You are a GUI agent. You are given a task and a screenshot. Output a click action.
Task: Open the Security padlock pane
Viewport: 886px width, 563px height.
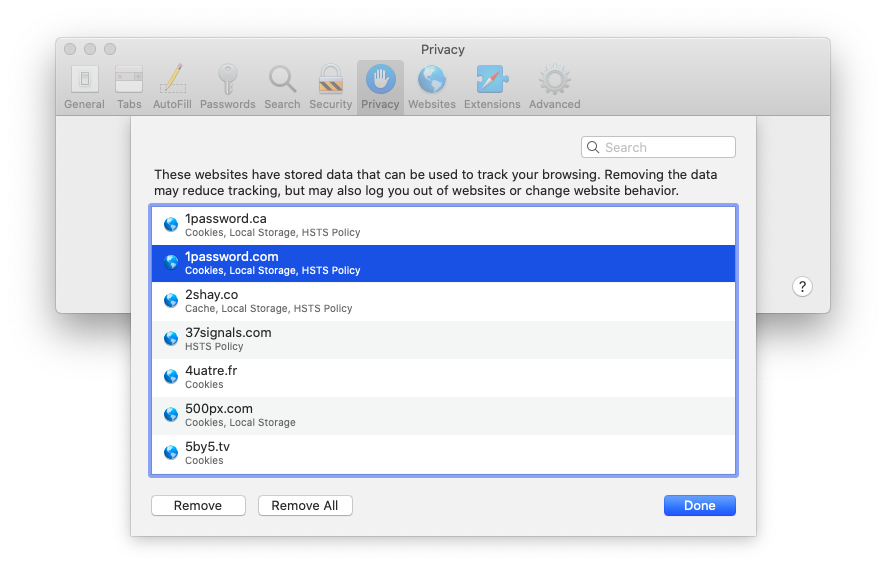(x=331, y=88)
